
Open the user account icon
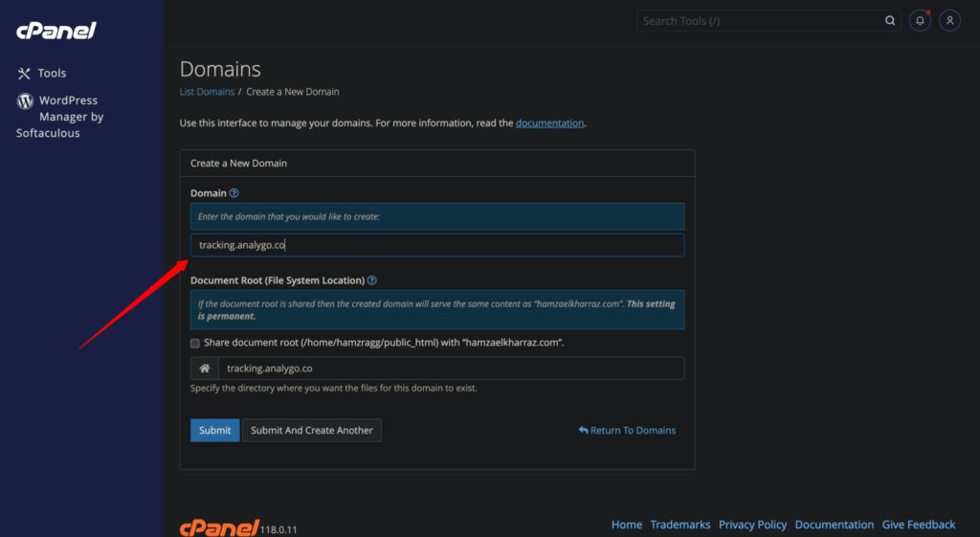949,20
